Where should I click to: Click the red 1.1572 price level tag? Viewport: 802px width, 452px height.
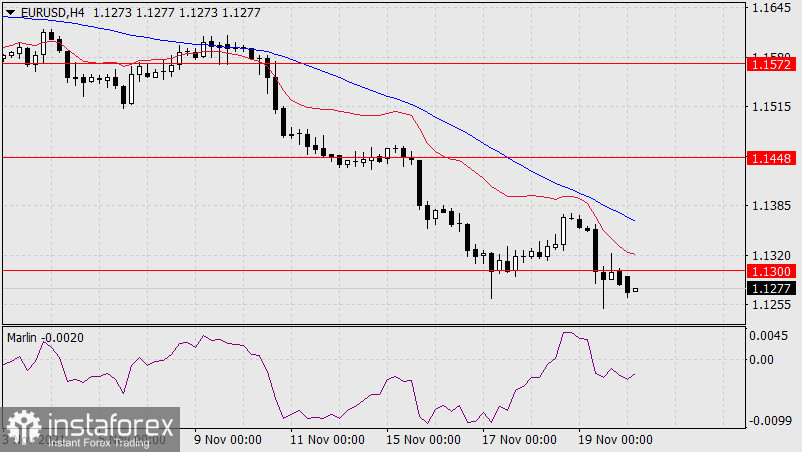click(770, 63)
